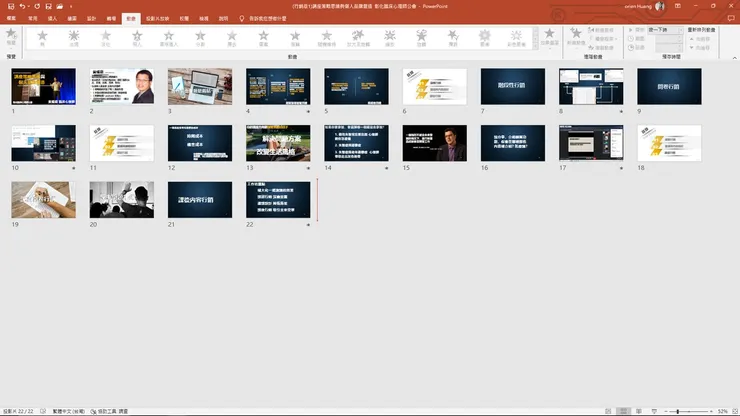Expand the animation gallery More arrow

pos(535,46)
